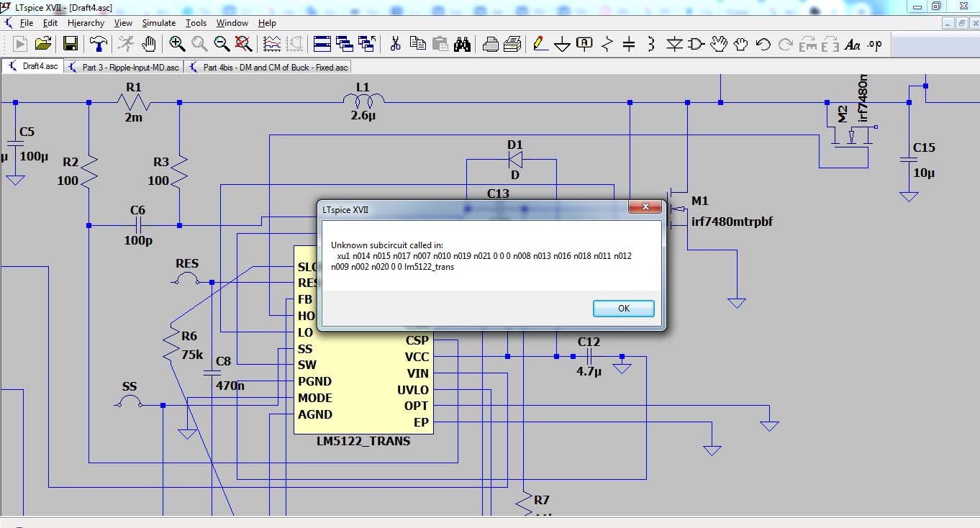Click the M1 irf7480mtrpbf MOSFET label
The height and width of the screenshot is (528, 980).
pyautogui.click(x=732, y=222)
